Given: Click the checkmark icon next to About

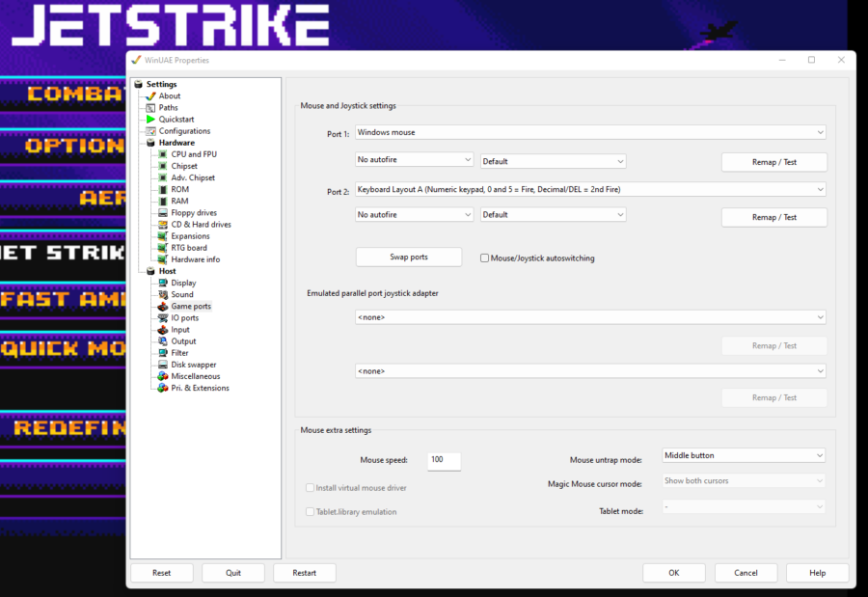Looking at the screenshot, I should (x=150, y=95).
